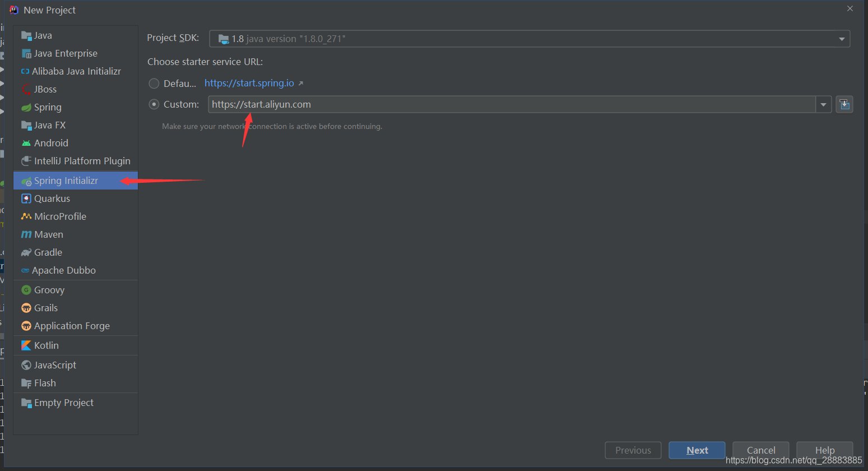
Task: Click the JBoss red icon
Action: (26, 89)
